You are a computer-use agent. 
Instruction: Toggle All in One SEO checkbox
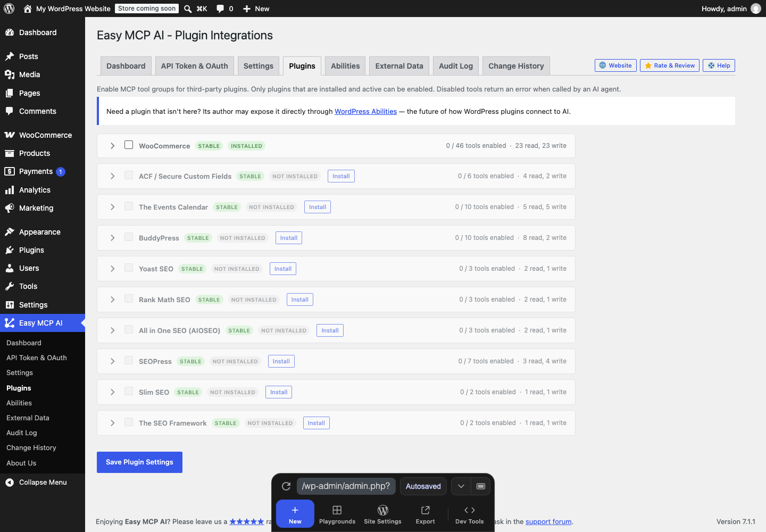tap(129, 329)
